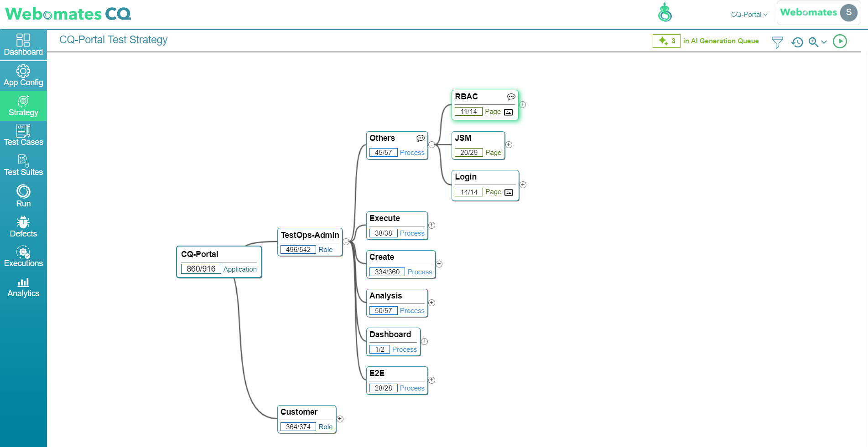This screenshot has height=447, width=868.
Task: Click image icon on Login node
Action: click(509, 192)
